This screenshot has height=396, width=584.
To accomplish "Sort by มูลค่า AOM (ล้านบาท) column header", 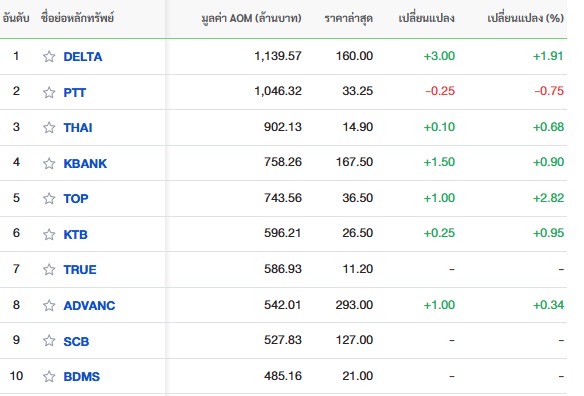I will pos(251,18).
